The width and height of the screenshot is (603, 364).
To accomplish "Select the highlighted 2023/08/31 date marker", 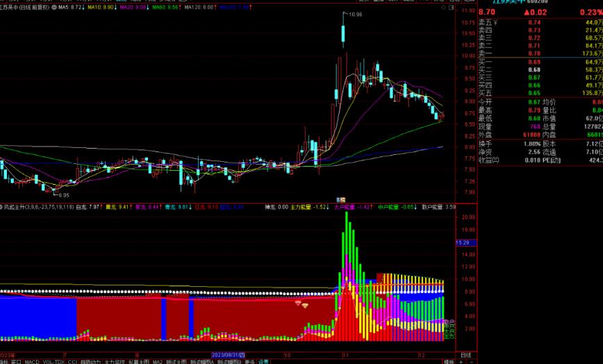I will pyautogui.click(x=228, y=355).
